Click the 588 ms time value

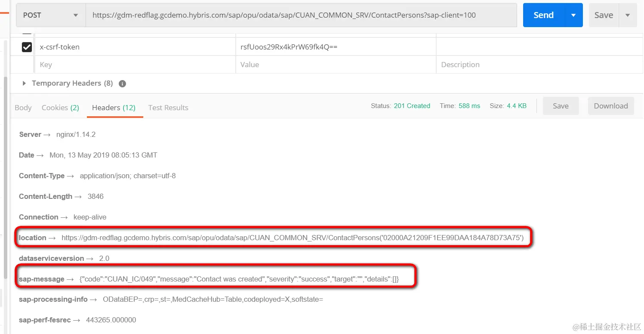469,106
